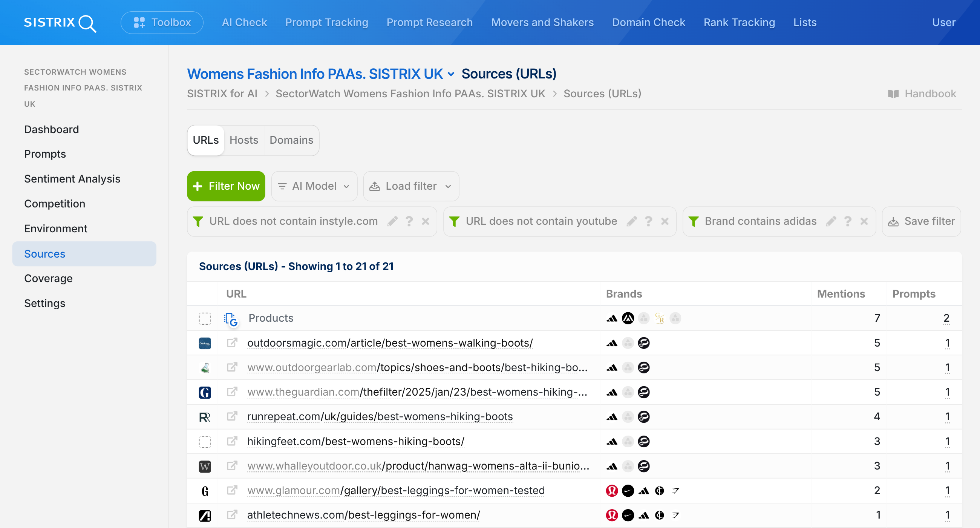Switch to the Domains tab
This screenshot has height=528, width=980.
pos(291,140)
